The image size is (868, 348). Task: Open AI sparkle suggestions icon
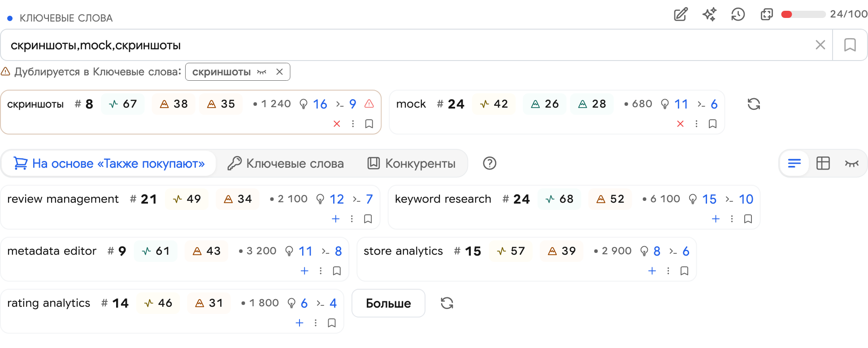pos(709,14)
